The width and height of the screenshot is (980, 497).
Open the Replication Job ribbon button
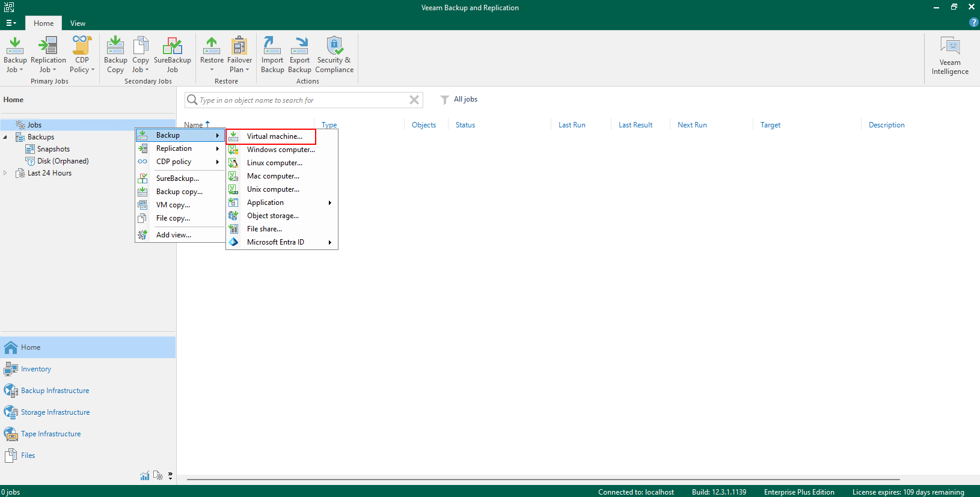(48, 55)
